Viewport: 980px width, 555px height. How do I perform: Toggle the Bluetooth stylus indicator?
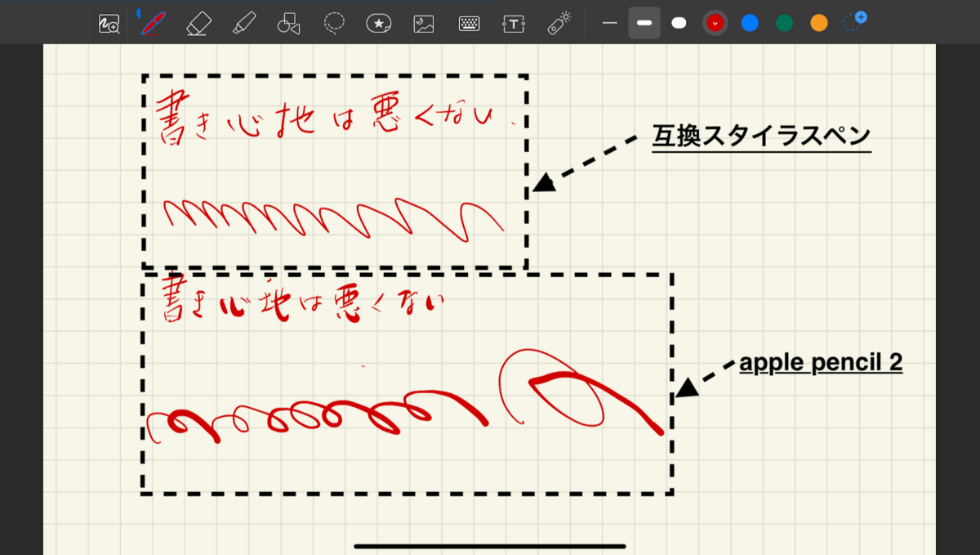coord(136,11)
